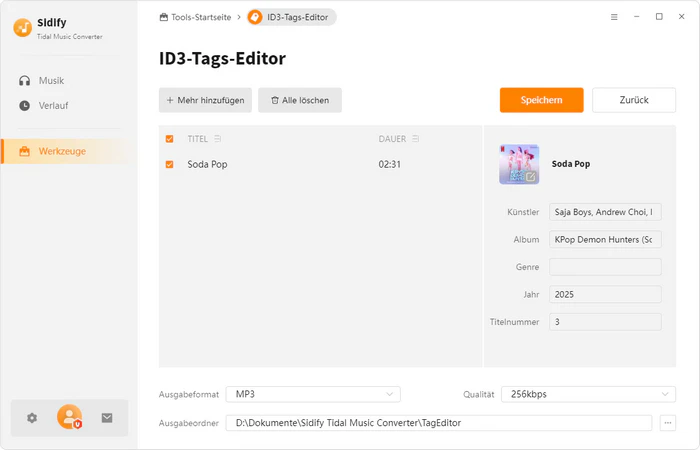Click the TITEL column header text
Viewport: 700px width, 450px height.
pos(198,139)
